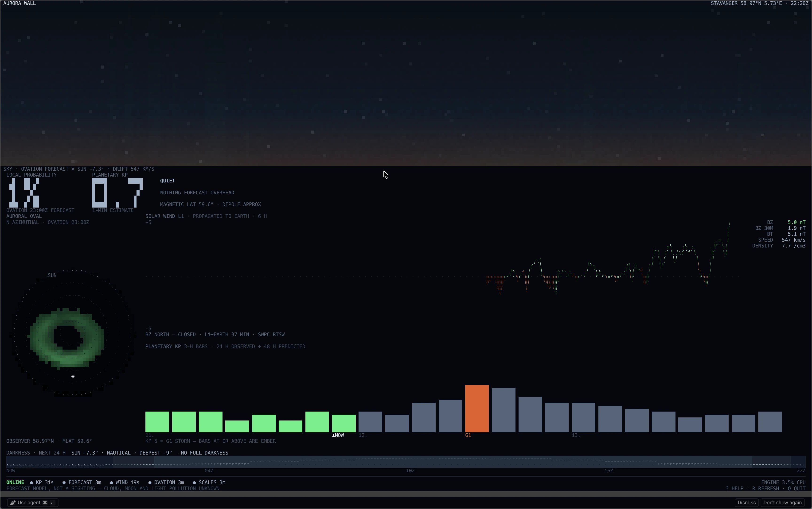The image size is (812, 509).
Task: Click the G1 label under the ember bar
Action: pyautogui.click(x=468, y=435)
